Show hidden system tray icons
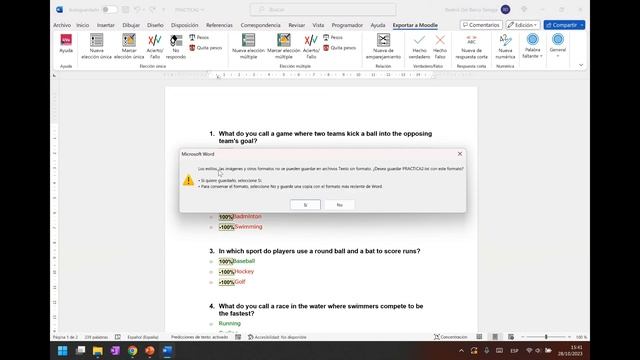Screen dimensions: 640x360 (461, 351)
